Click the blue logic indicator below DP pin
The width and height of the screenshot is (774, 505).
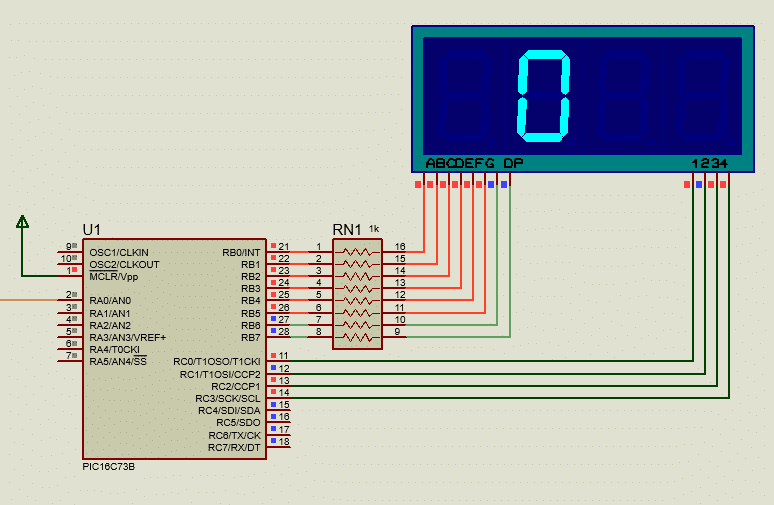pos(503,185)
